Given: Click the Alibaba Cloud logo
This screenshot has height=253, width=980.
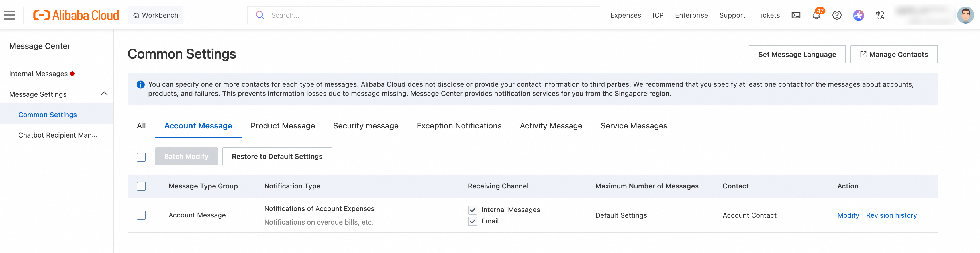Looking at the screenshot, I should pyautogui.click(x=76, y=15).
